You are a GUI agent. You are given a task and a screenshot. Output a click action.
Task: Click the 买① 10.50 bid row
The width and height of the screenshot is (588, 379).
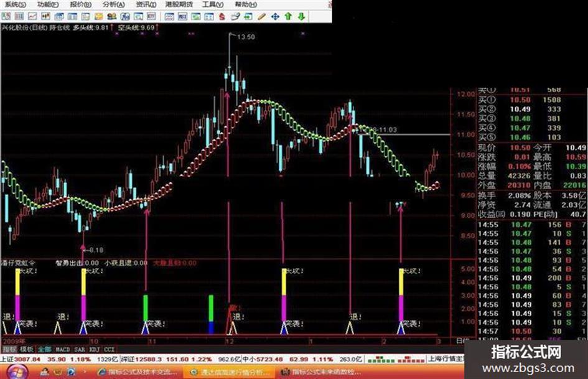[x=520, y=100]
